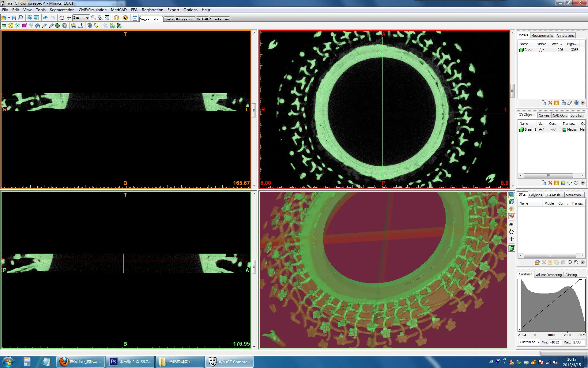Screen dimensions: 588x368
Task: Expand STLs panel options arrow
Action: coord(582,262)
